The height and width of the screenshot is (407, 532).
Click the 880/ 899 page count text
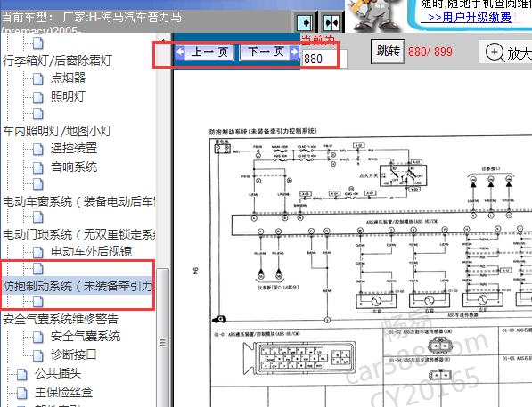[x=430, y=52]
